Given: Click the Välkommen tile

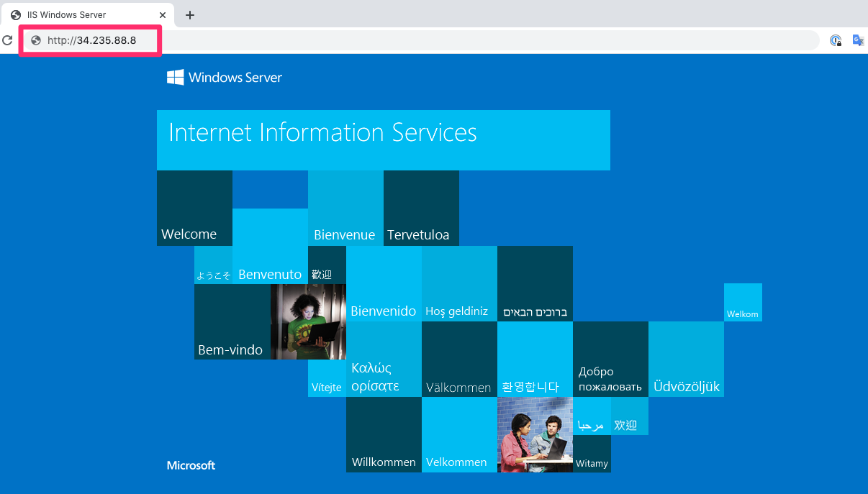Looking at the screenshot, I should tap(459, 360).
